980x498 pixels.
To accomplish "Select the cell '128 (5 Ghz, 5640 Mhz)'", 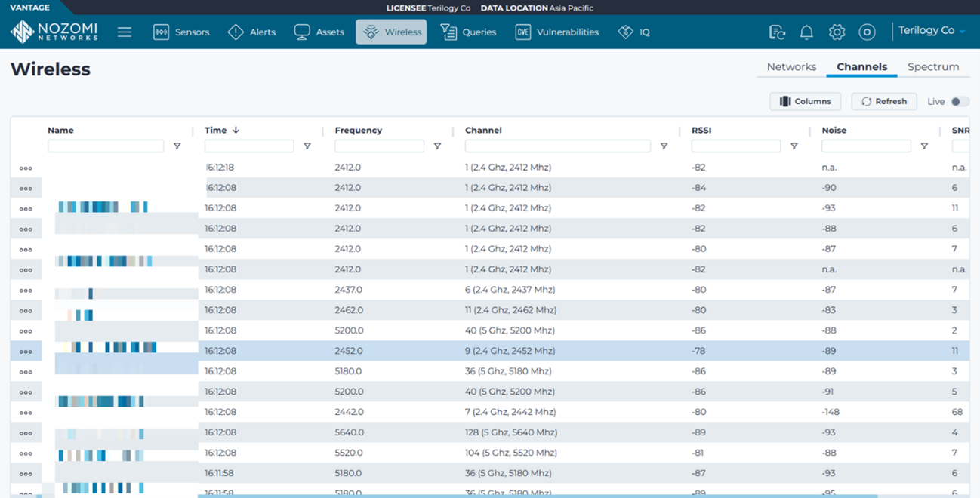I will [x=510, y=432].
